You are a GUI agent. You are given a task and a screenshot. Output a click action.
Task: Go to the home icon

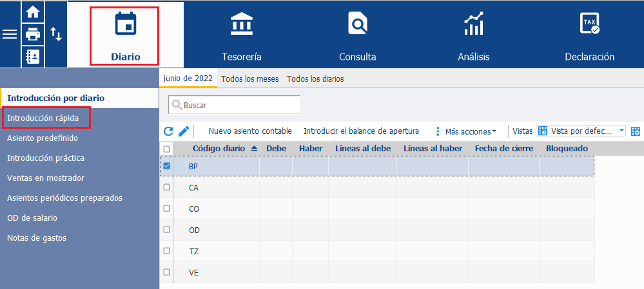coord(33,12)
